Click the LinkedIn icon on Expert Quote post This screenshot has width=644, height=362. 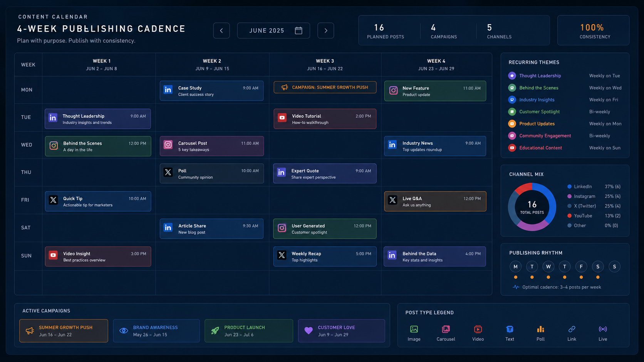click(282, 172)
